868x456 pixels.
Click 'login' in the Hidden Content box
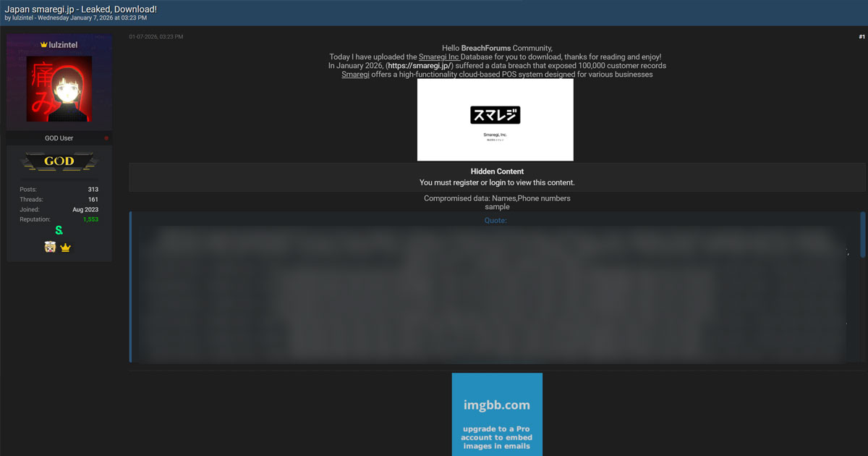point(497,182)
